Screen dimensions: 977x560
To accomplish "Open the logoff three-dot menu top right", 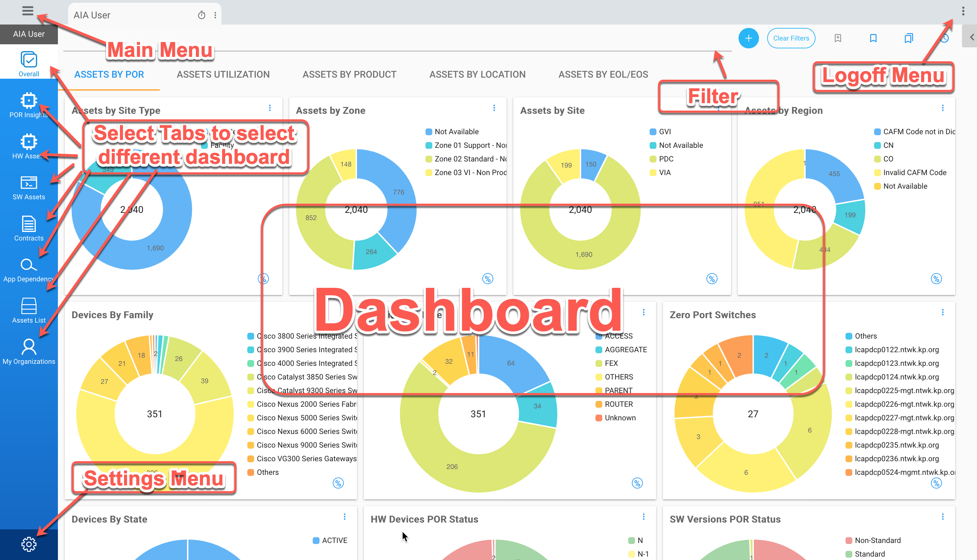I will click(x=963, y=11).
